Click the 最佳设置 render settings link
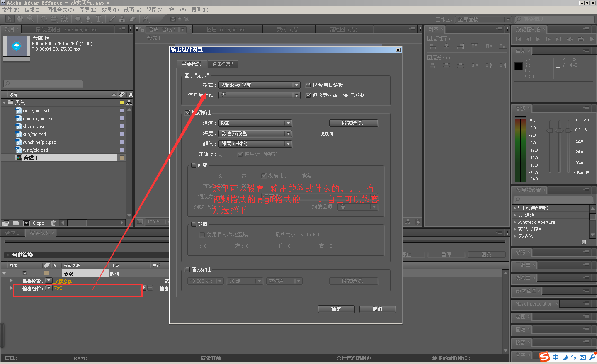 click(63, 281)
